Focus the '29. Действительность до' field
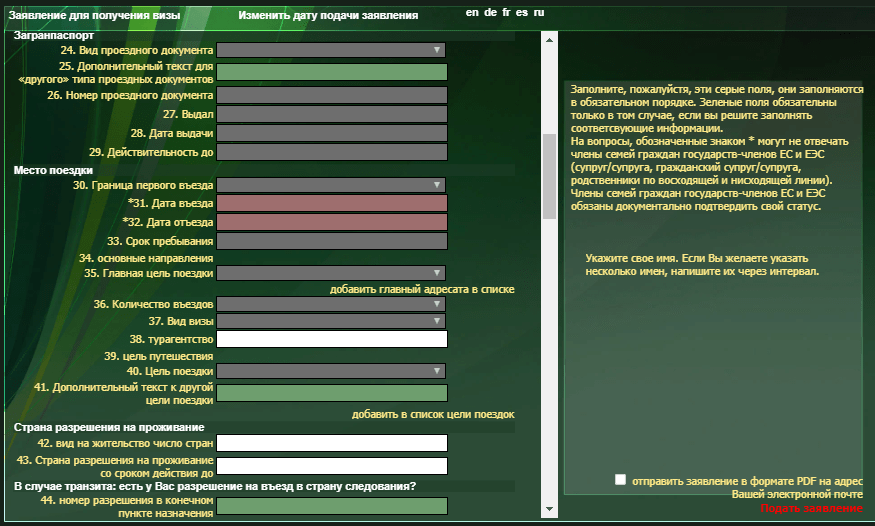Viewport: 875px width, 526px height. click(332, 152)
